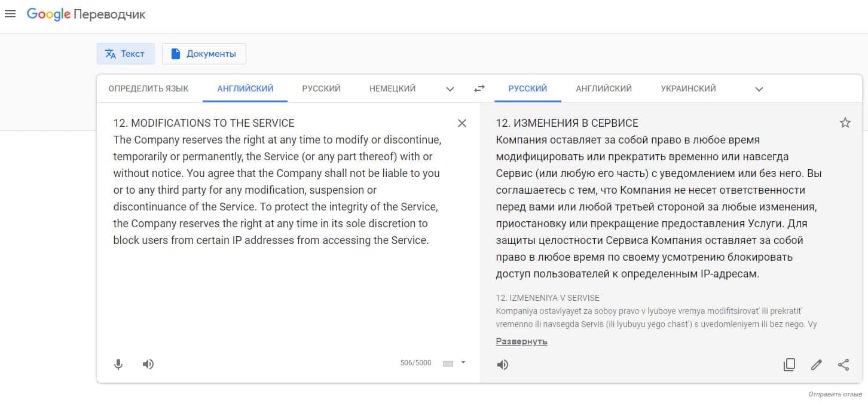
Task: Copy the translation to clipboard
Action: (x=789, y=365)
